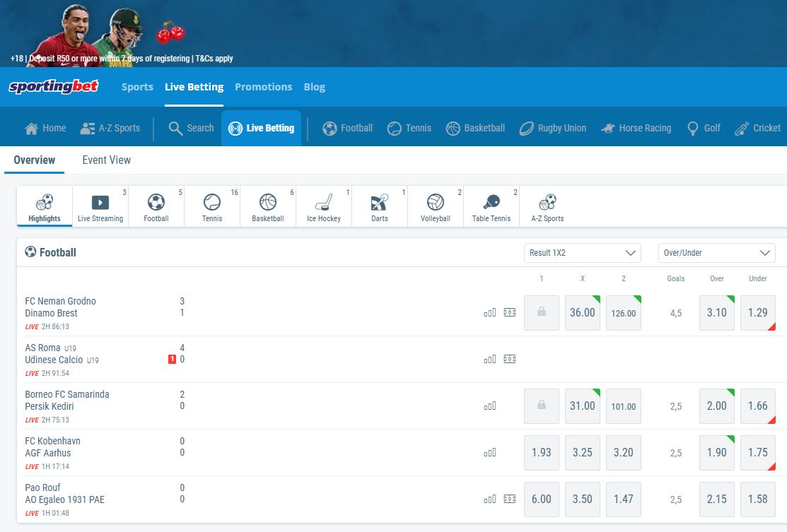Open Tennis in navigation bar
The height and width of the screenshot is (532, 787).
tap(409, 129)
